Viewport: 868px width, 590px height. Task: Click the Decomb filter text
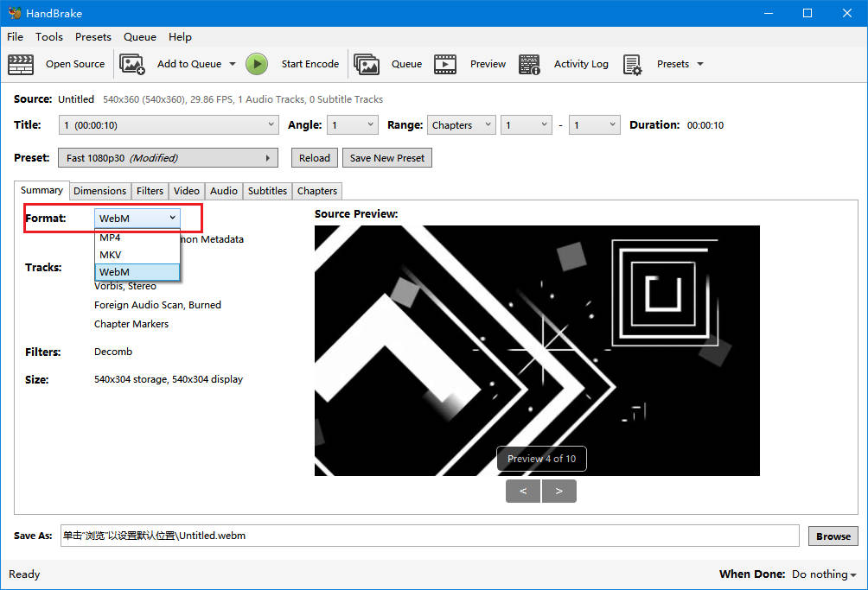tap(113, 351)
